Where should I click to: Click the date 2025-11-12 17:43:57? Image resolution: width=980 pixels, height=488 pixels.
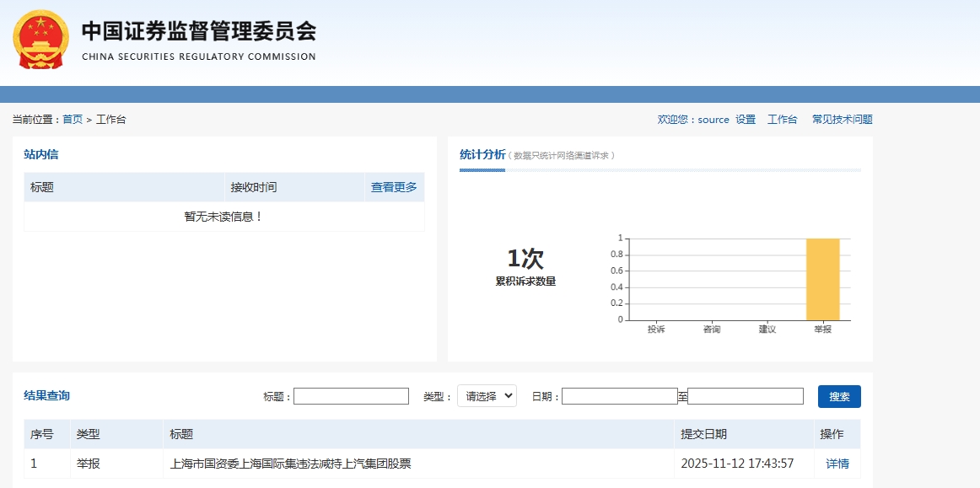[x=737, y=464]
